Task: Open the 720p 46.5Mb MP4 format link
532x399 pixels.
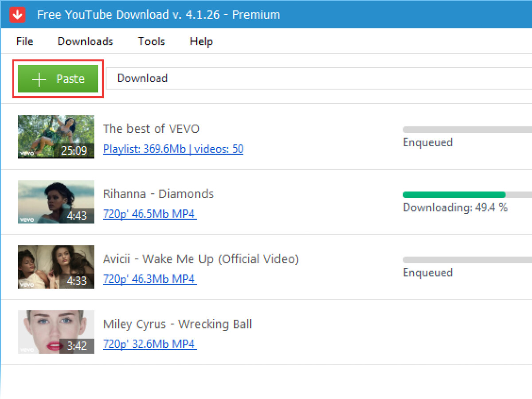Action: pos(149,214)
